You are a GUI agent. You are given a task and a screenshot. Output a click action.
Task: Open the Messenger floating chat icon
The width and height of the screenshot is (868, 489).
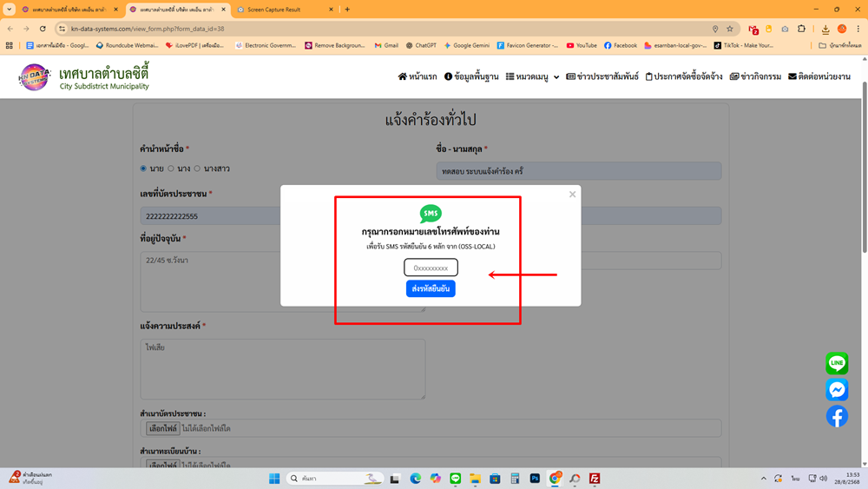point(837,390)
